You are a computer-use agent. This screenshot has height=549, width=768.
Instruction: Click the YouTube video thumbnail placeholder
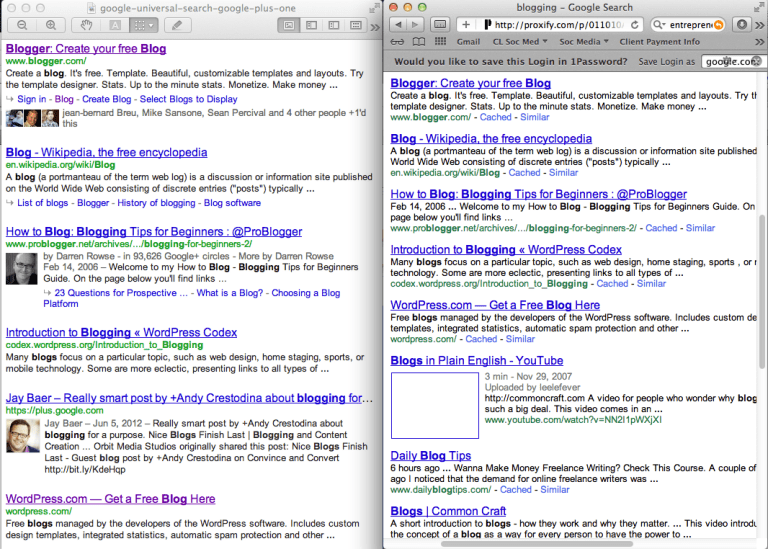434,406
